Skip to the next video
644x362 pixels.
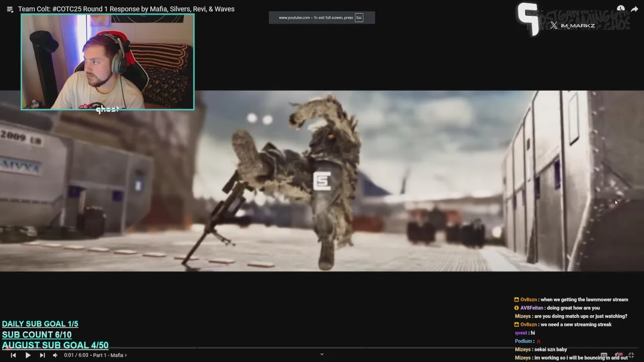point(42,355)
